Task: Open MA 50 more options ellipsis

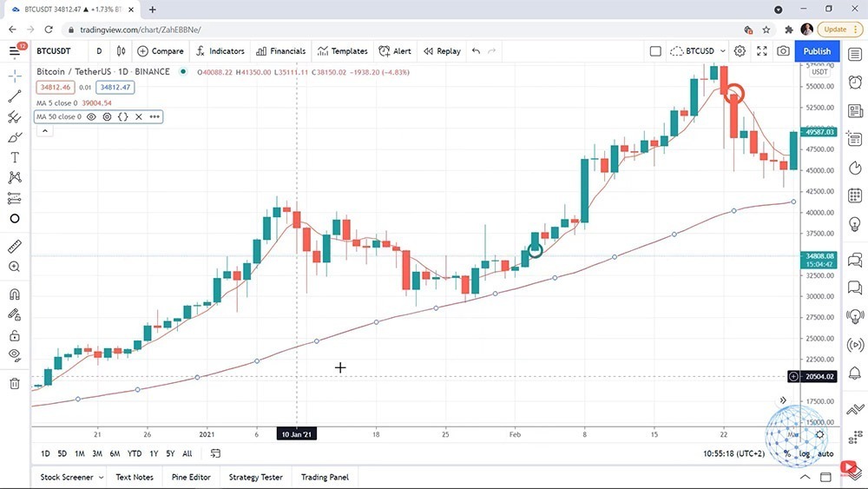Action: (x=155, y=117)
